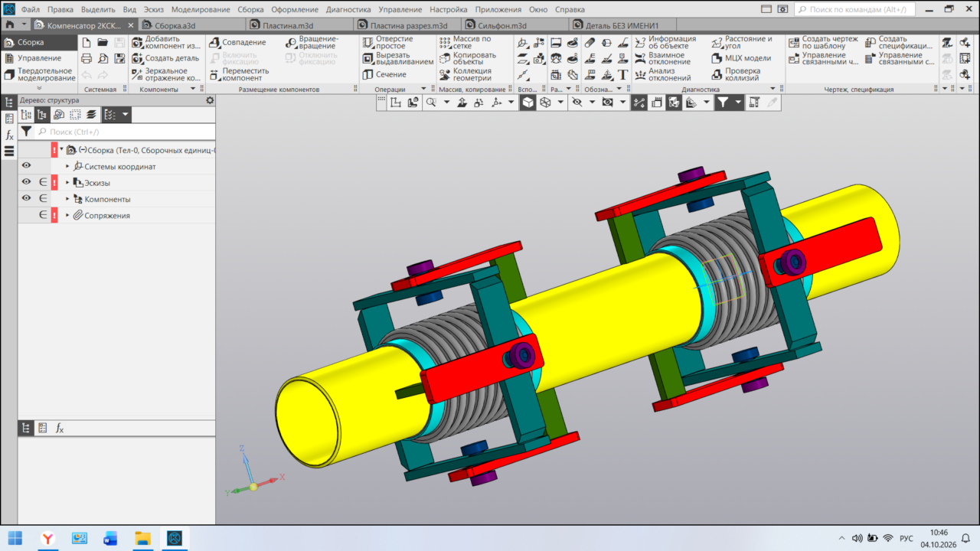Expand the 'Системы координат' tree node
This screenshot has height=551, width=980.
click(67, 166)
